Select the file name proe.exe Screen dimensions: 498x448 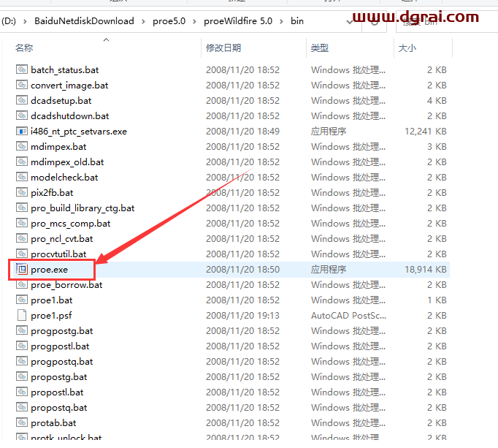click(49, 269)
